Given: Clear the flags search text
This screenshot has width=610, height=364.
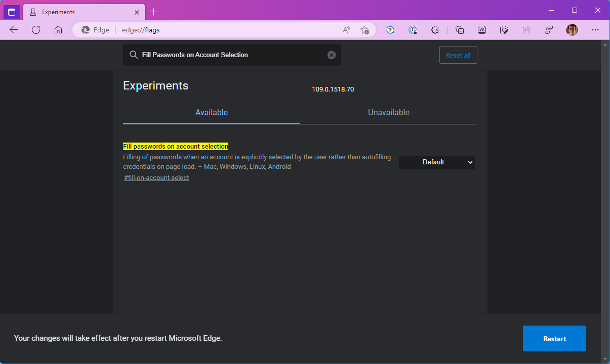Looking at the screenshot, I should [x=332, y=55].
